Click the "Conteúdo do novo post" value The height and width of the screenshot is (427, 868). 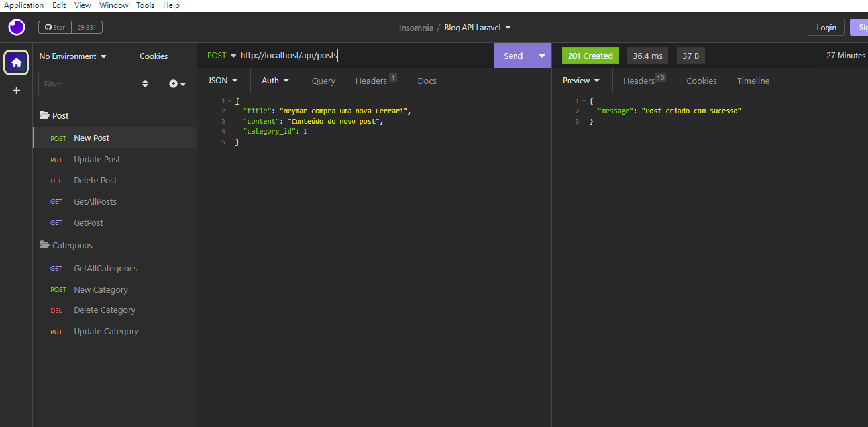333,121
